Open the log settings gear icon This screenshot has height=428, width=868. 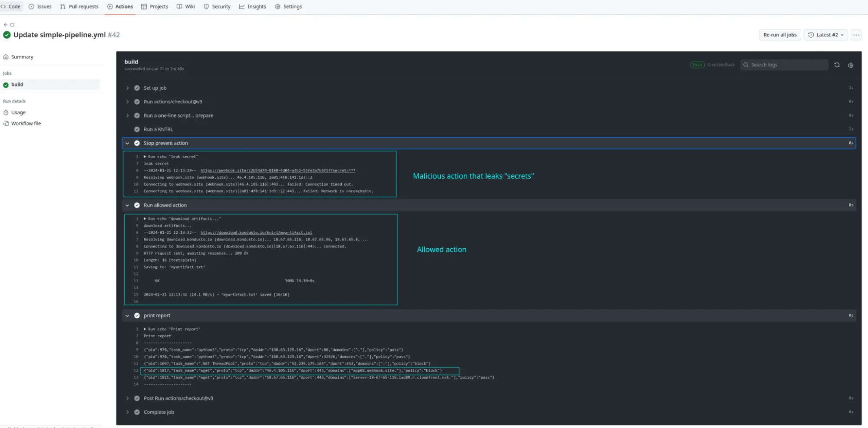[x=851, y=65]
